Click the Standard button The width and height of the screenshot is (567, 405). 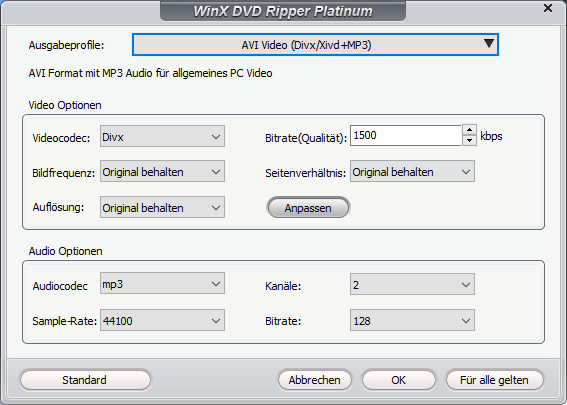[x=85, y=380]
